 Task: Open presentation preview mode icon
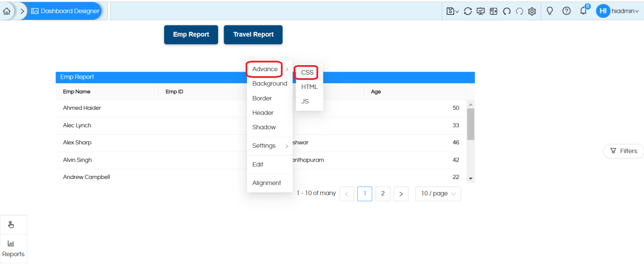[x=481, y=11]
